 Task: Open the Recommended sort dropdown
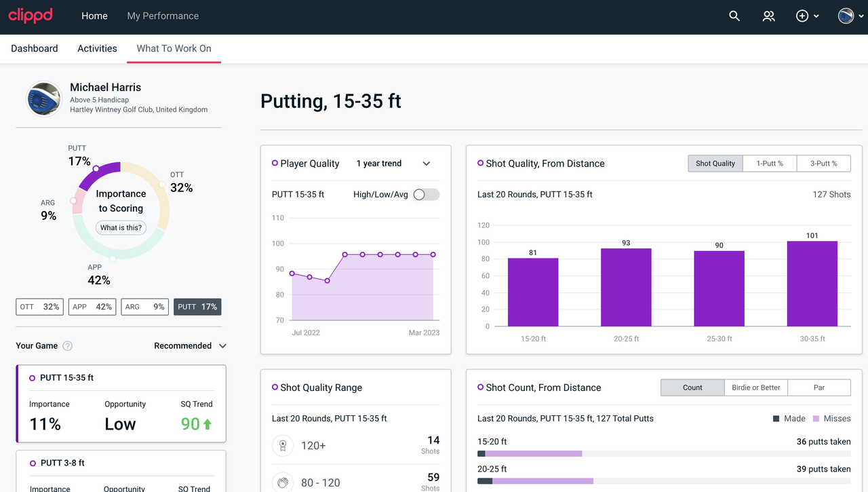(x=190, y=345)
